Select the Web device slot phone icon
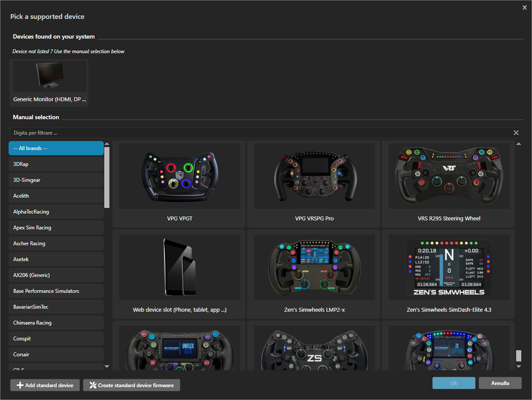532x400 pixels. [x=179, y=267]
